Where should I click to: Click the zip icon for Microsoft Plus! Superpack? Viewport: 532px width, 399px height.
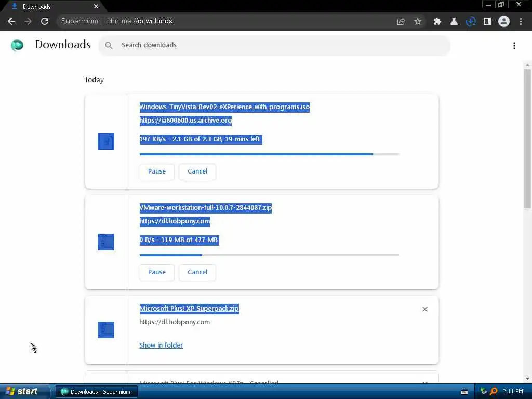[x=106, y=330]
